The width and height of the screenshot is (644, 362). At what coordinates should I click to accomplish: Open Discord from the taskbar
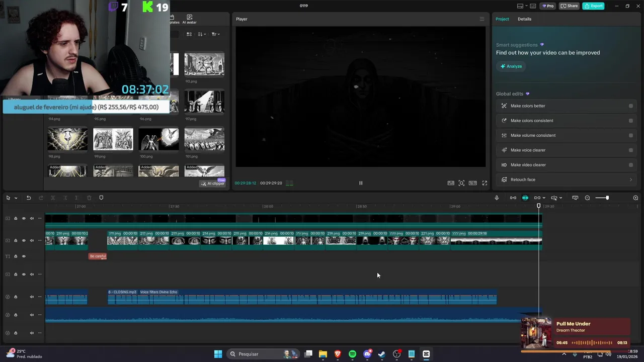click(367, 354)
